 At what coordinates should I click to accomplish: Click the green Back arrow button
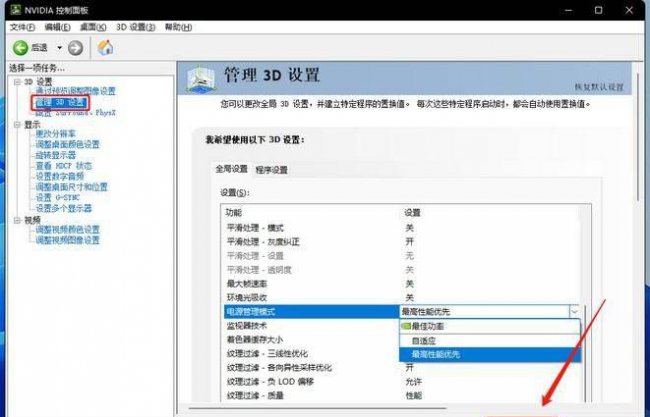20,48
